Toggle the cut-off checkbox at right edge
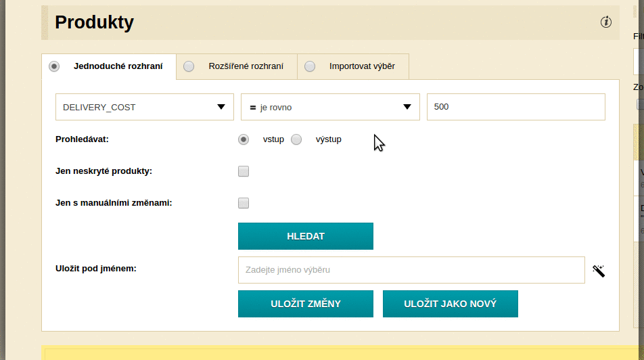Screen dimensions: 644x360 (x=640, y=104)
